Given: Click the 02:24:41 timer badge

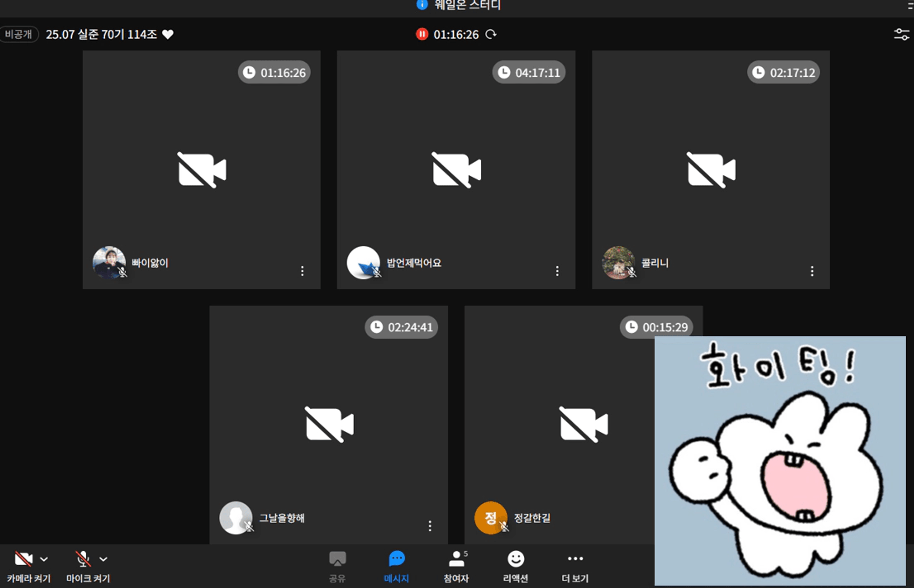Looking at the screenshot, I should pos(402,327).
